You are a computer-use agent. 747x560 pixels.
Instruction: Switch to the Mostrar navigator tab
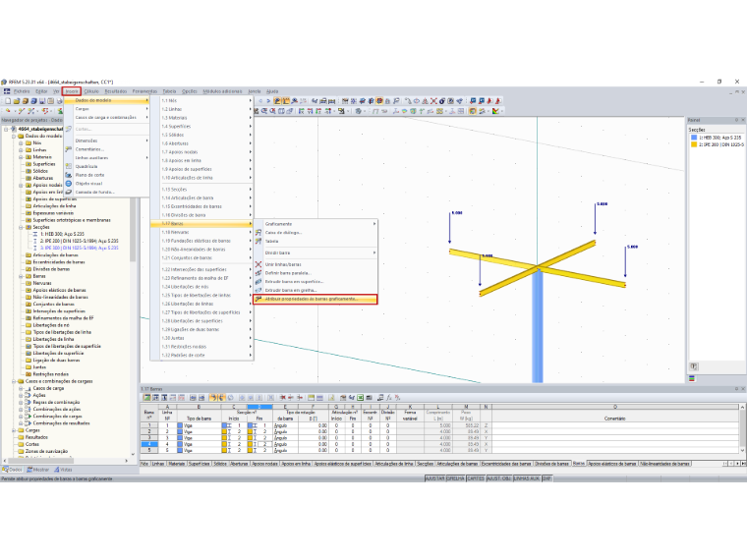tap(38, 470)
